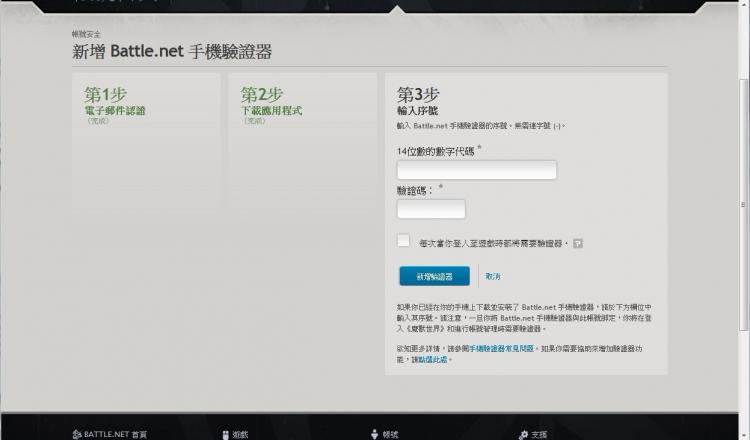
Task: Open the 帳號 footer section
Action: pos(390,434)
